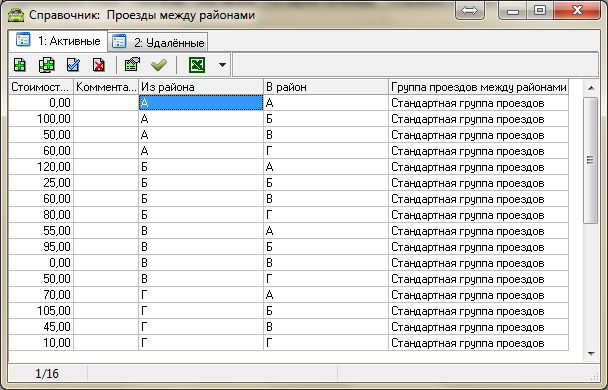Viewport: 608px width, 390px height.
Task: Switch to the 2: Удалённые tab
Action: tap(158, 42)
